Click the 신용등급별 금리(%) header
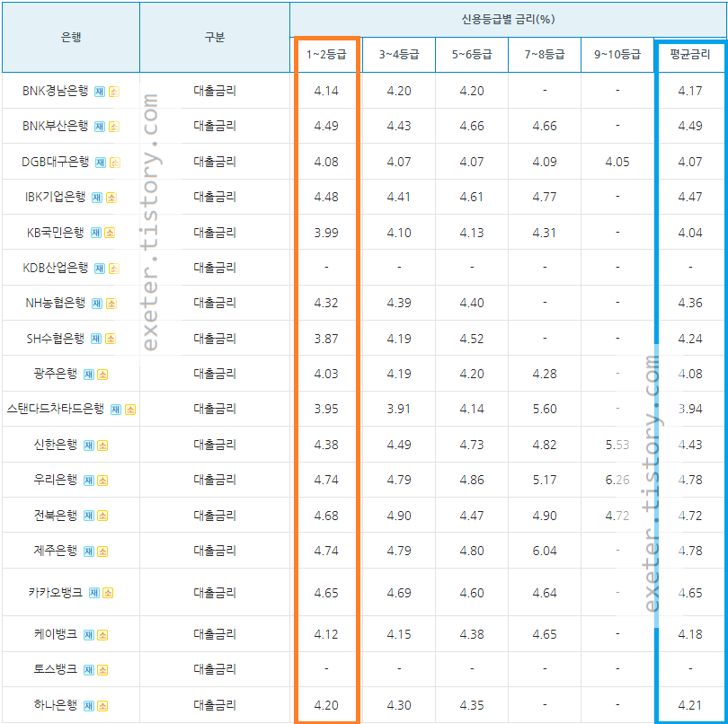This screenshot has height=724, width=728. (x=508, y=20)
